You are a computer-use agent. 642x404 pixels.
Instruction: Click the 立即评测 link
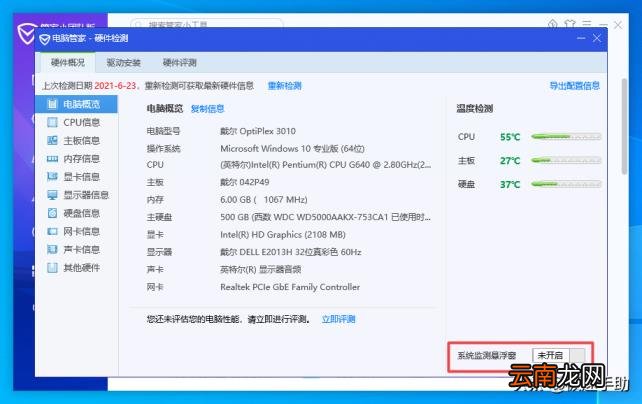[x=339, y=319]
